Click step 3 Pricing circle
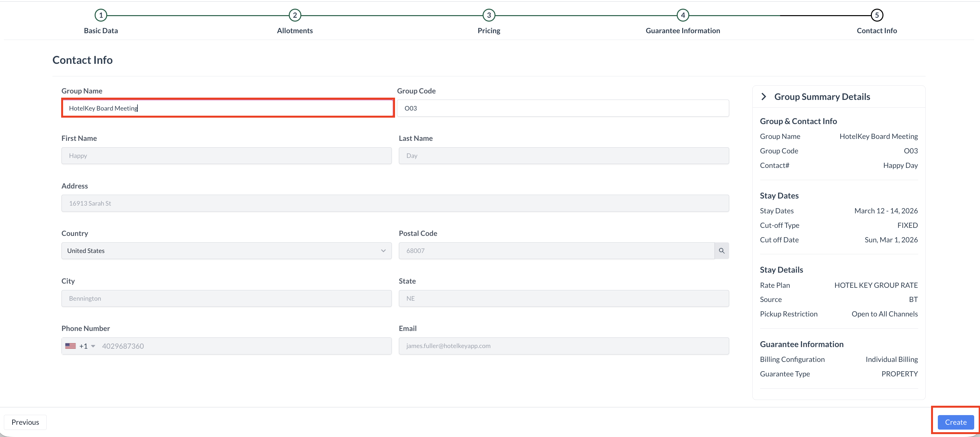Image resolution: width=980 pixels, height=437 pixels. 489,15
